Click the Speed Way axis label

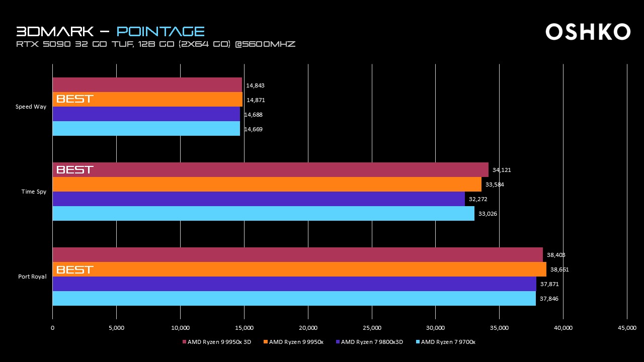pyautogui.click(x=31, y=107)
